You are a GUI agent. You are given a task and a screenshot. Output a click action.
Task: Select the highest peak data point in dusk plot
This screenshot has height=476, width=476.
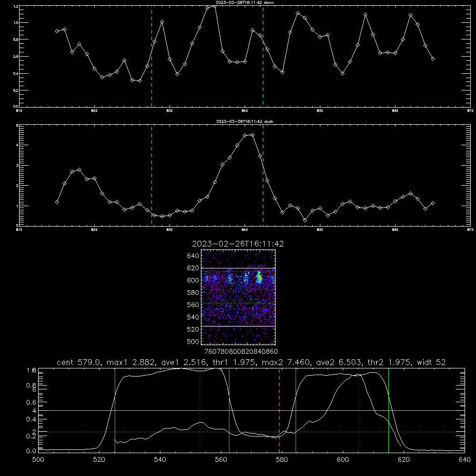(x=252, y=135)
